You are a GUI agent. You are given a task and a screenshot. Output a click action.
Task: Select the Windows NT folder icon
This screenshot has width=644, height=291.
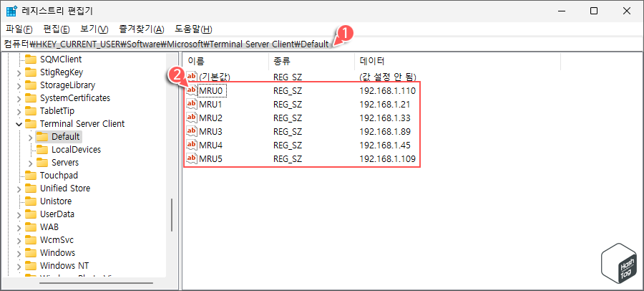click(30, 265)
